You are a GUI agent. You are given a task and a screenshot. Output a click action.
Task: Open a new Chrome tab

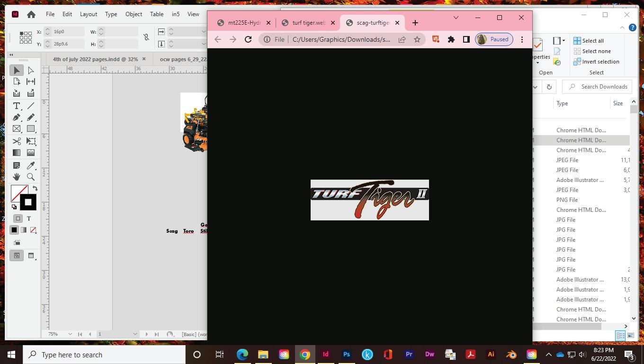(415, 23)
